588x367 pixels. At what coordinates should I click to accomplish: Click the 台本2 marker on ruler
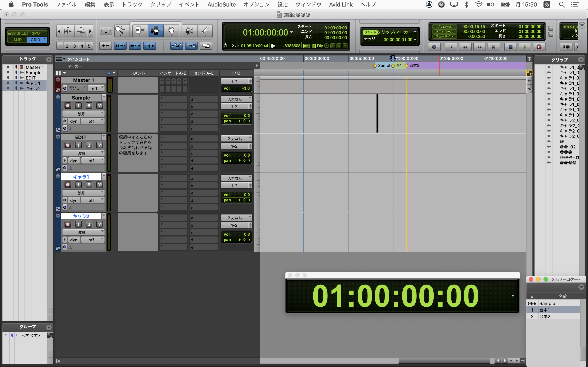[x=406, y=65]
